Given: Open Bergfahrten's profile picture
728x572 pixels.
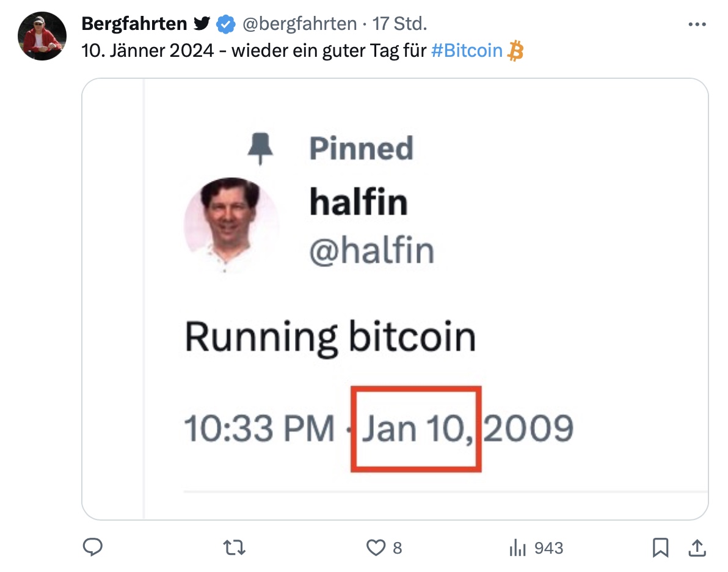Looking at the screenshot, I should (x=42, y=36).
